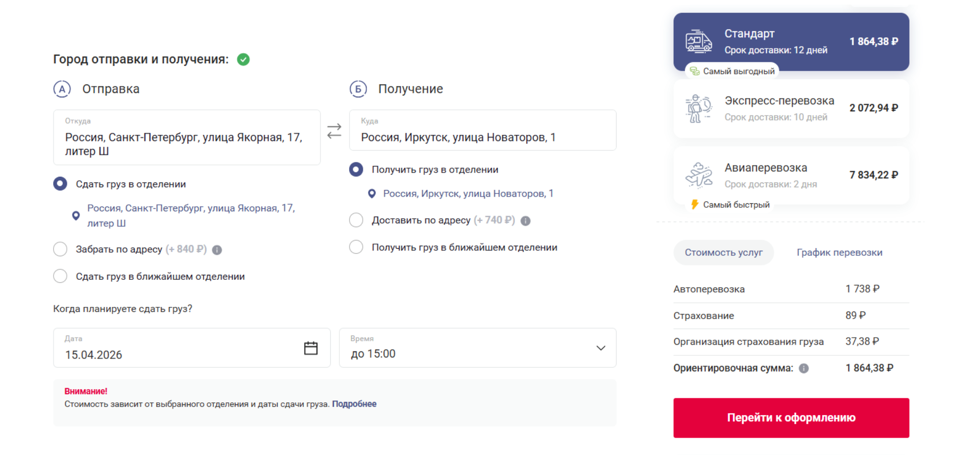
Task: Click the 2 072,94 ₽ express price
Action: click(x=874, y=108)
